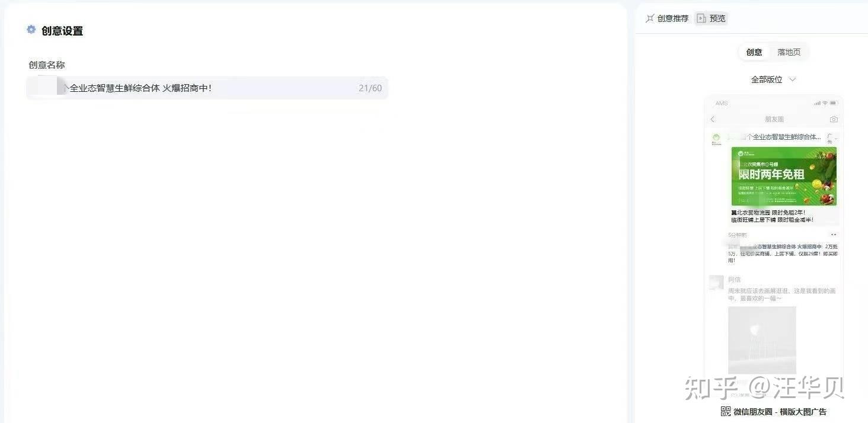Viewport: 868px width, 423px height.
Task: Switch to the 创意 tab
Action: [x=754, y=52]
